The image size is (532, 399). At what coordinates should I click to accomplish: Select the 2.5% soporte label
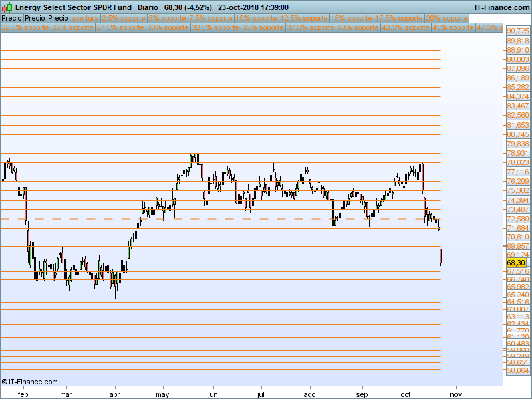click(x=124, y=18)
